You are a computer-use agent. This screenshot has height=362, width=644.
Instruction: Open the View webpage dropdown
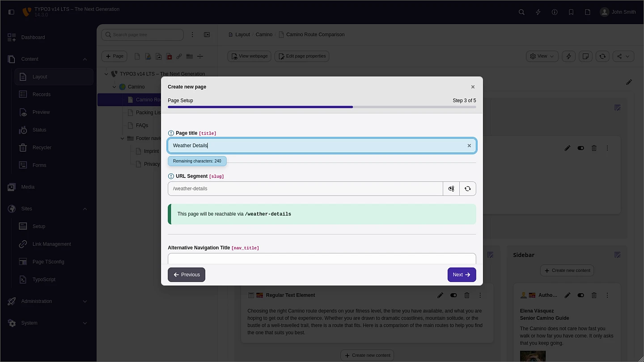(249, 56)
